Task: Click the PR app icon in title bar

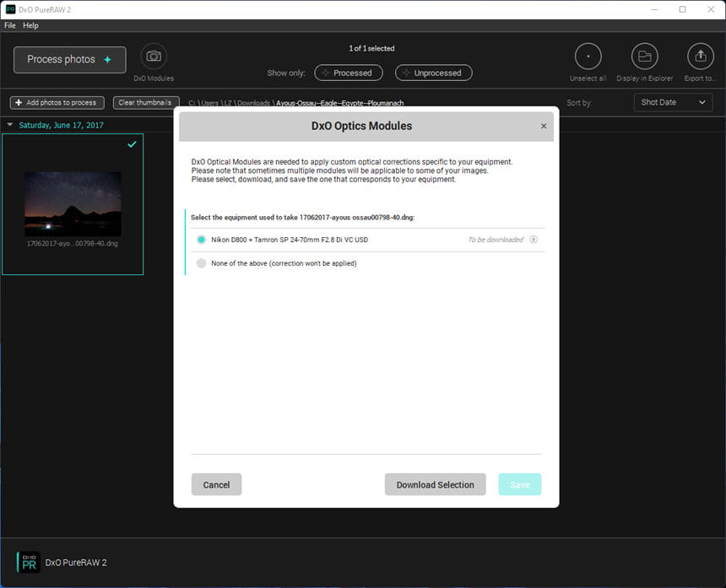Action: click(x=10, y=9)
